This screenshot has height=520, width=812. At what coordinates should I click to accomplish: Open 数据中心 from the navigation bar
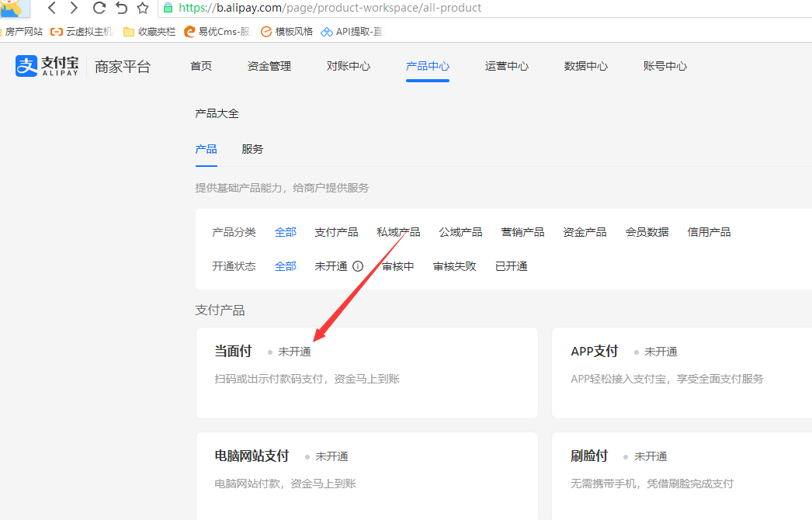coord(586,66)
